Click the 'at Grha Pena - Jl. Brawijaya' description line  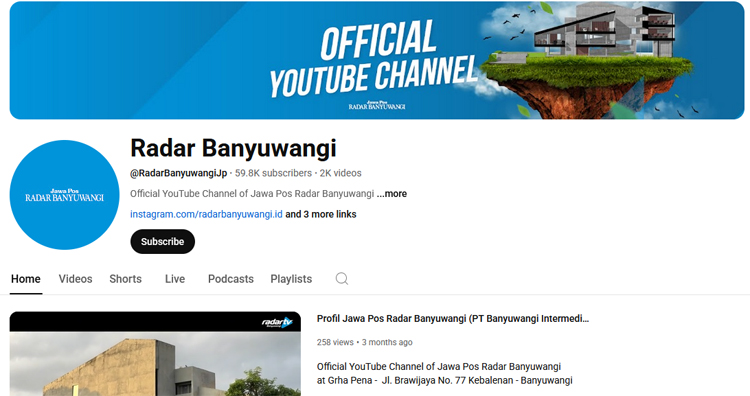[x=444, y=381]
